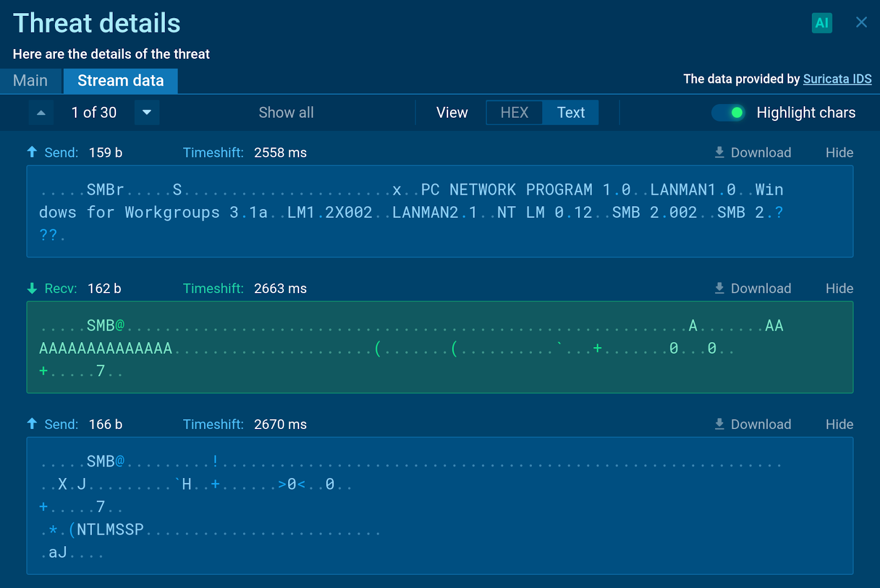Switch to the Main tab
This screenshot has height=588, width=880.
[x=30, y=81]
